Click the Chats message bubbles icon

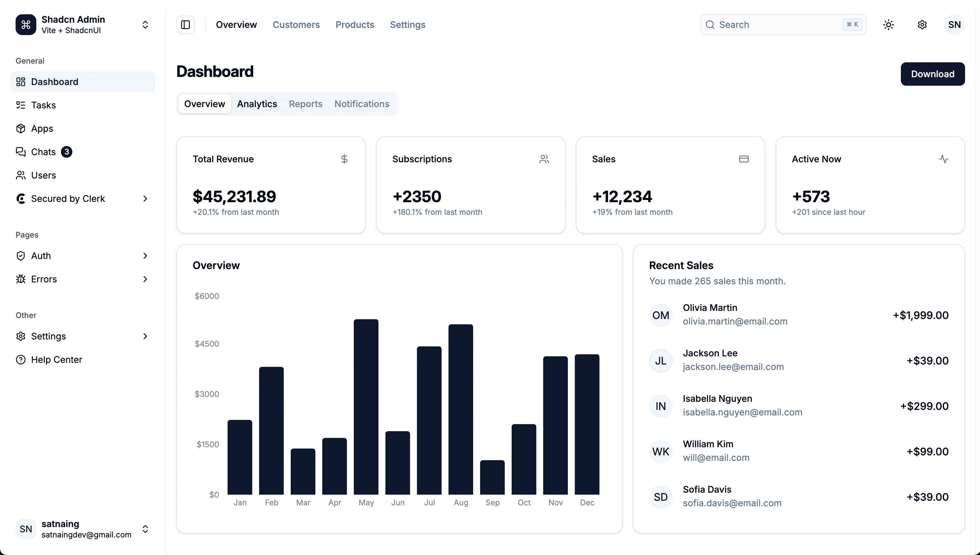(x=20, y=152)
